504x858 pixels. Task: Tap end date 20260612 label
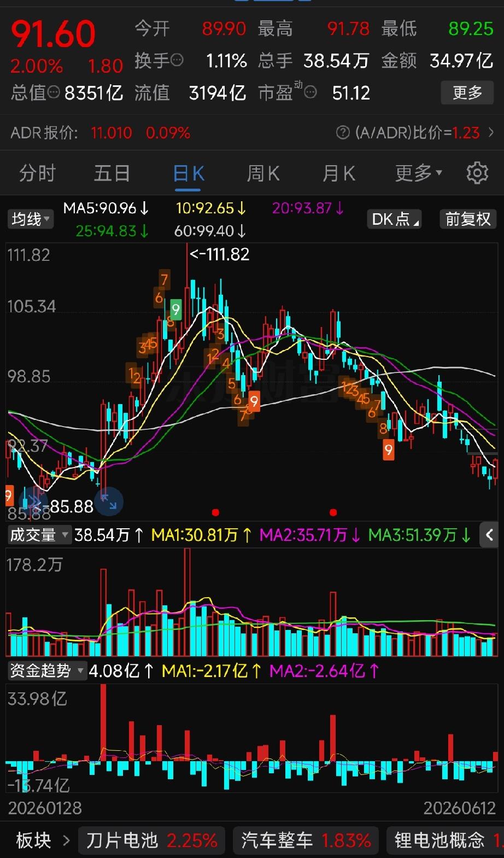(x=460, y=808)
